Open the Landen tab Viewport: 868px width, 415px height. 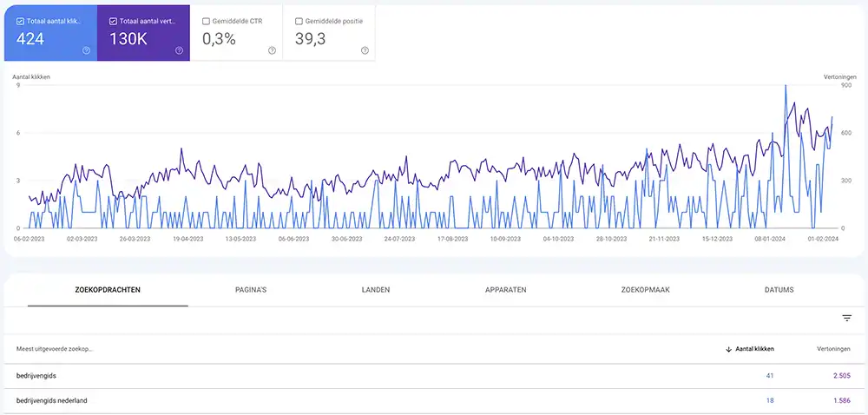(x=376, y=290)
